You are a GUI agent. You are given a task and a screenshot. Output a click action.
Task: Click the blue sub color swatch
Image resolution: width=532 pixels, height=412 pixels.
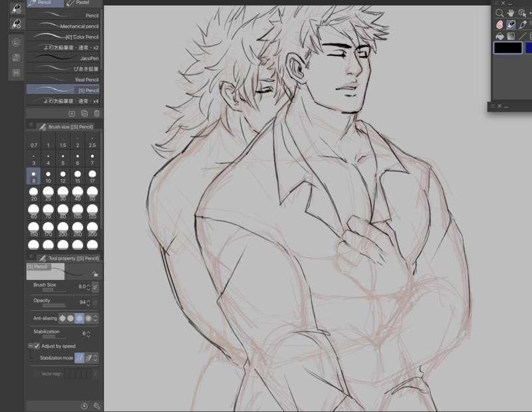pyautogui.click(x=529, y=48)
